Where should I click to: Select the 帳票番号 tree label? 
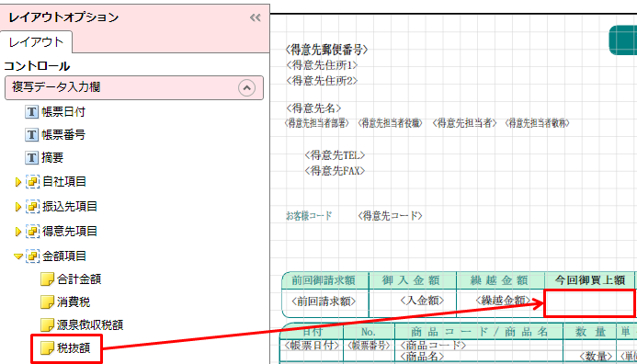coord(63,134)
